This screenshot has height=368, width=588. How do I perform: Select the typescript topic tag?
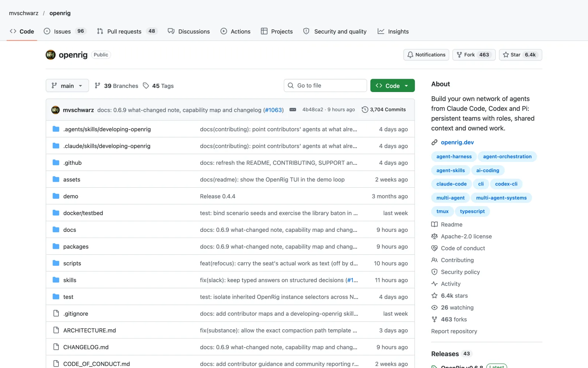(x=472, y=212)
